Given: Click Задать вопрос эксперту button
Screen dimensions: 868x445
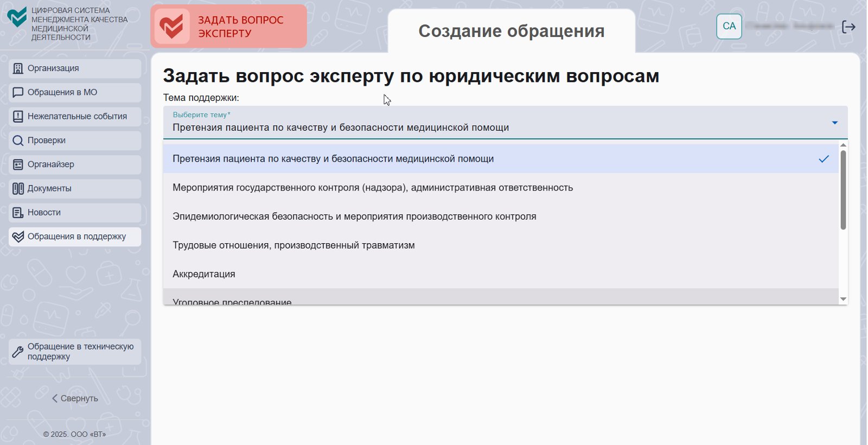Looking at the screenshot, I should click(x=228, y=26).
